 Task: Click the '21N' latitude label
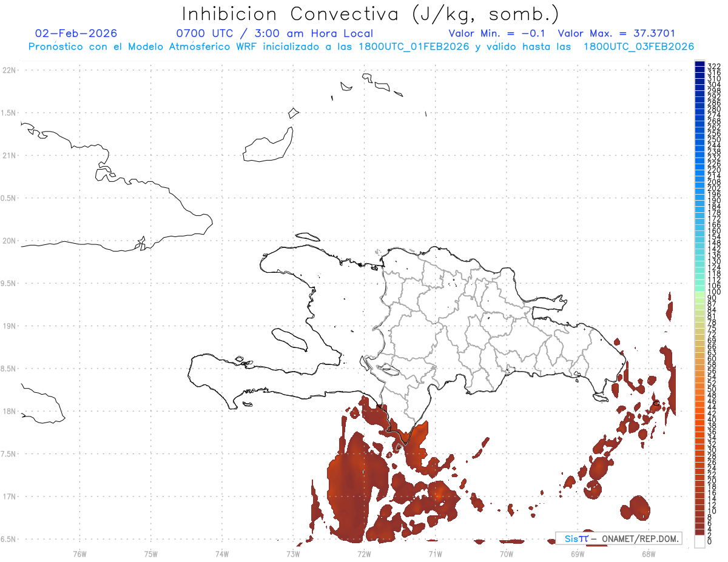[8, 155]
